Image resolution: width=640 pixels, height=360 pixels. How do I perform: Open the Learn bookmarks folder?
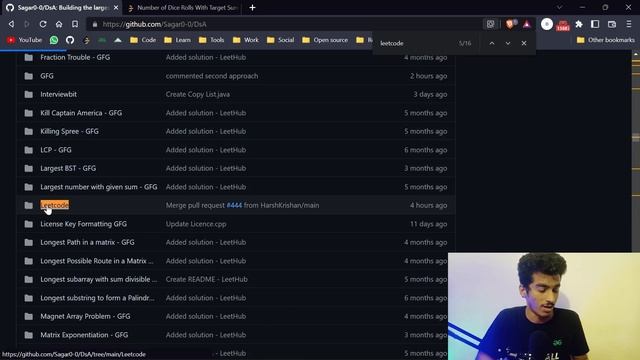177,40
